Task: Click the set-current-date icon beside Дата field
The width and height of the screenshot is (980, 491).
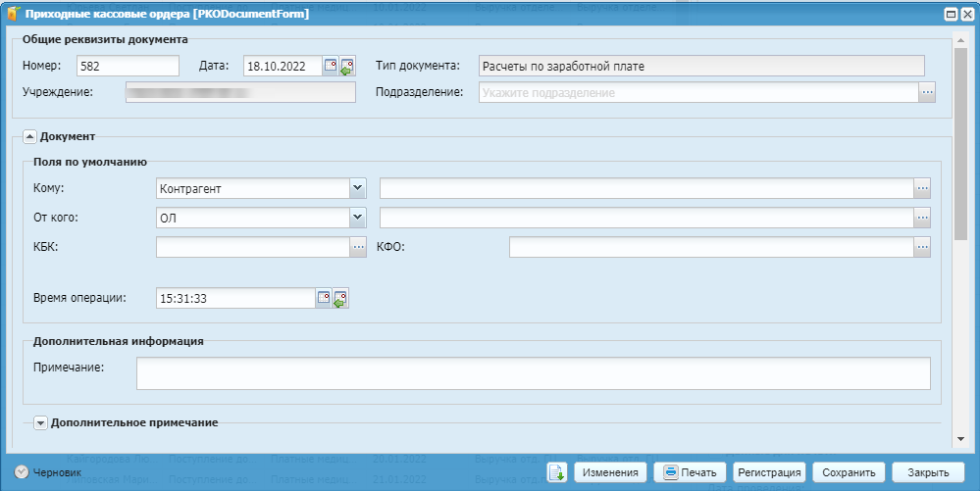Action: [x=347, y=67]
